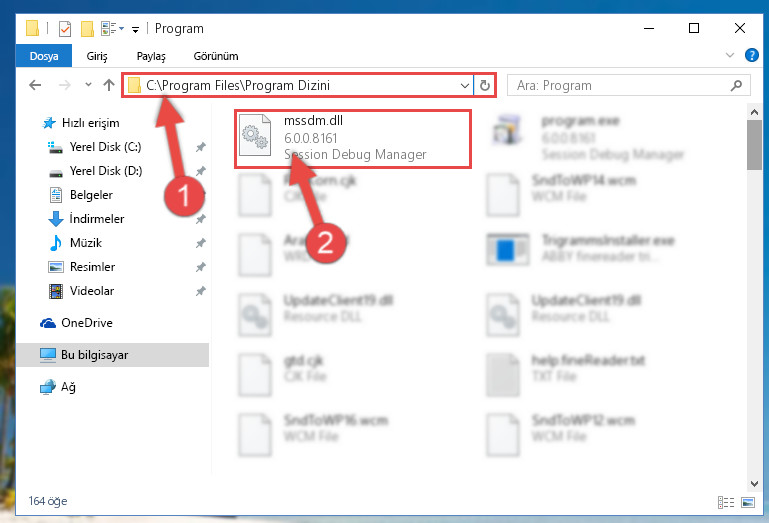
Task: Click the Forward navigation arrow
Action: coord(64,85)
